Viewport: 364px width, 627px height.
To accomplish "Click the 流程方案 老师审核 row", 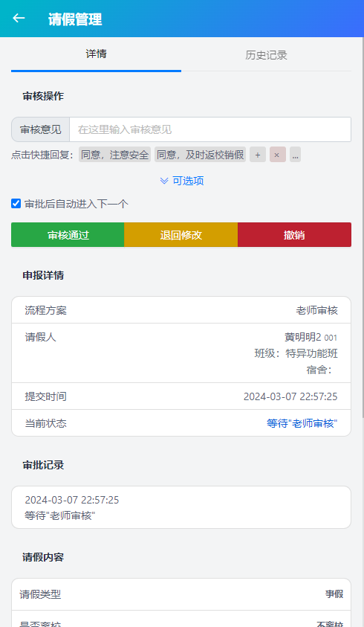I will click(181, 310).
